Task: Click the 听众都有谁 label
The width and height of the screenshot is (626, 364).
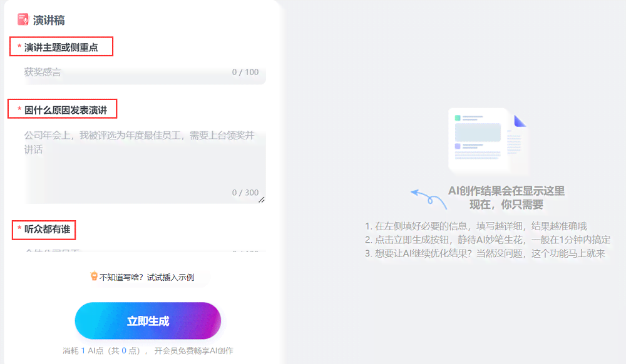Action: [47, 230]
